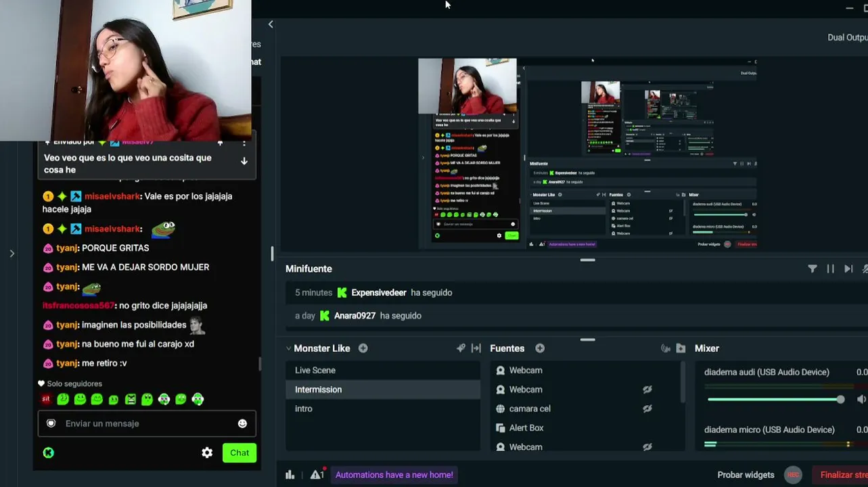
Task: Select the camara cel globe source
Action: point(501,409)
